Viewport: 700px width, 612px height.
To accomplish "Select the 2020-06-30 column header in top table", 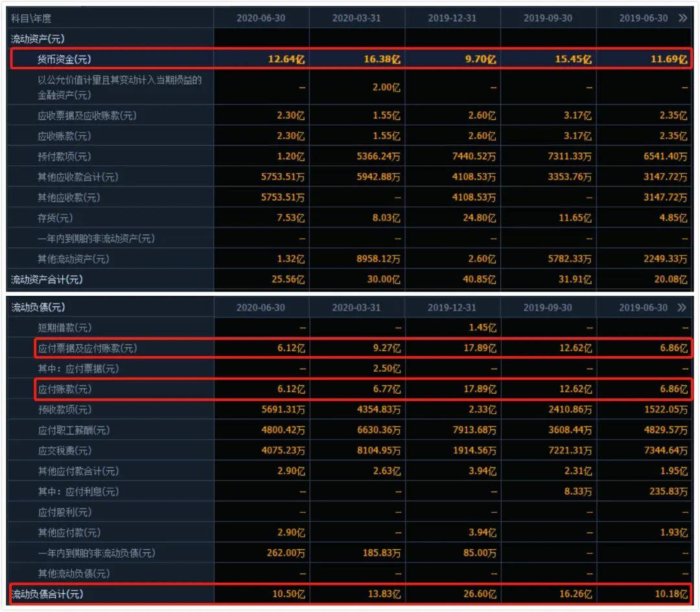I will [x=261, y=18].
